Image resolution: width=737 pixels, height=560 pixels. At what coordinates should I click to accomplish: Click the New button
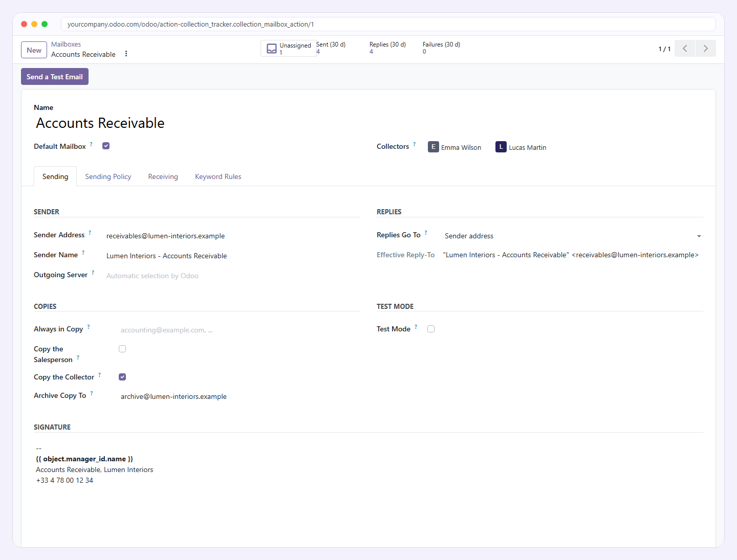pos(34,50)
